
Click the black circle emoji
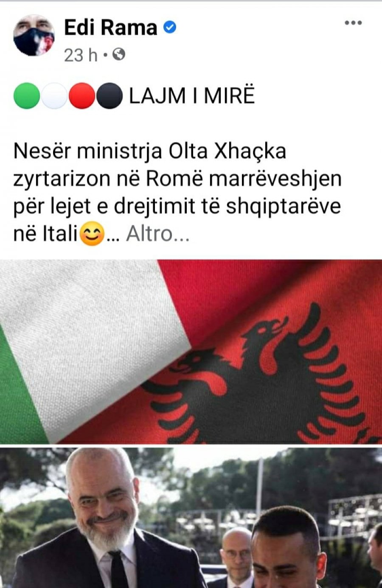pos(110,95)
